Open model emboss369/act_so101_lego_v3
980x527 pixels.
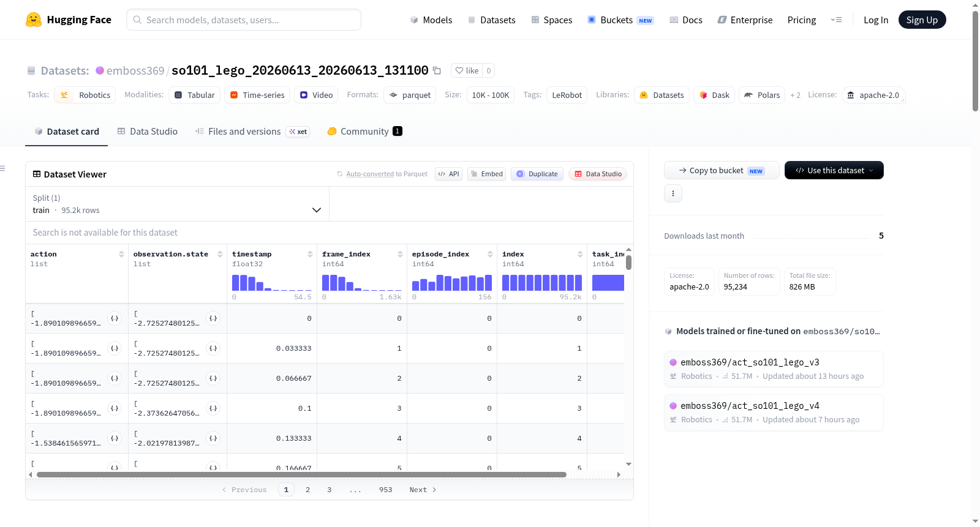(x=774, y=368)
